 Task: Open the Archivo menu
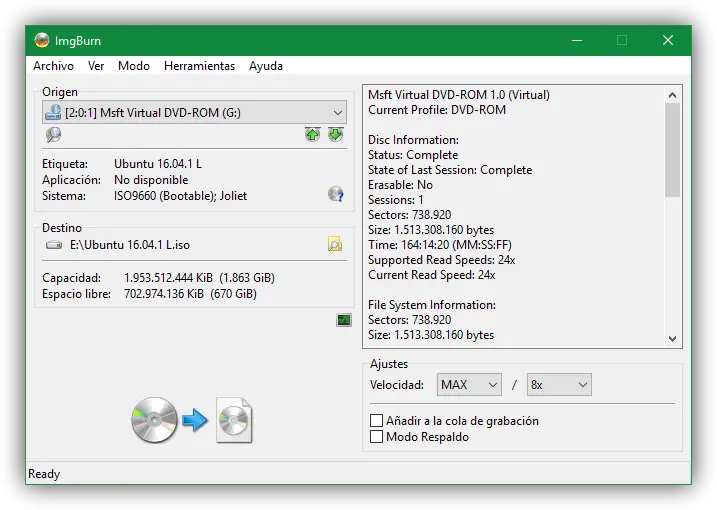[x=53, y=66]
